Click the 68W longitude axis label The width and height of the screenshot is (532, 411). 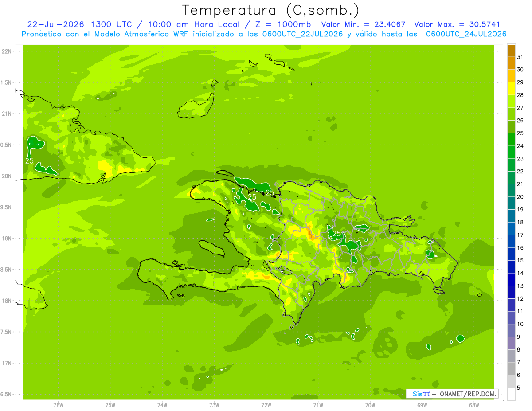474,405
